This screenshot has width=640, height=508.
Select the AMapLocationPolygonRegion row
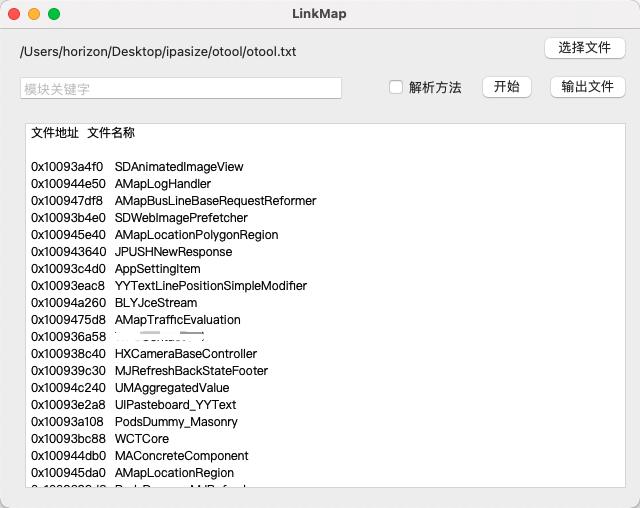point(155,235)
